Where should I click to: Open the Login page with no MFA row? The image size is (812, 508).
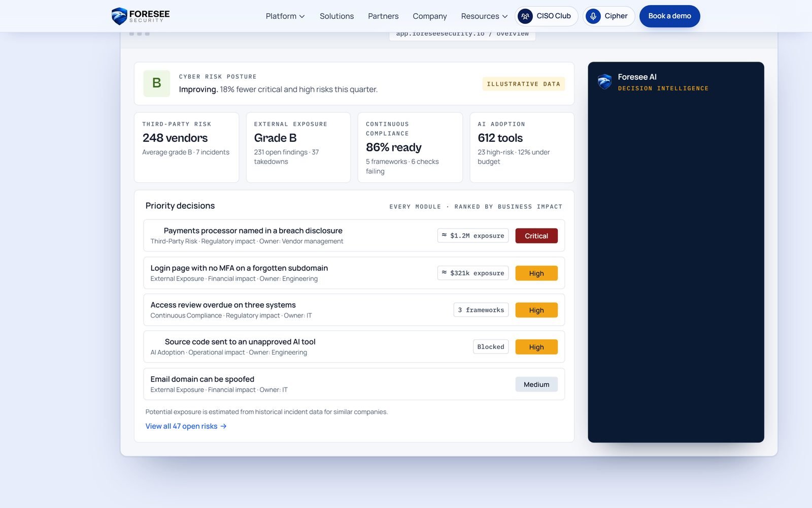(x=354, y=273)
